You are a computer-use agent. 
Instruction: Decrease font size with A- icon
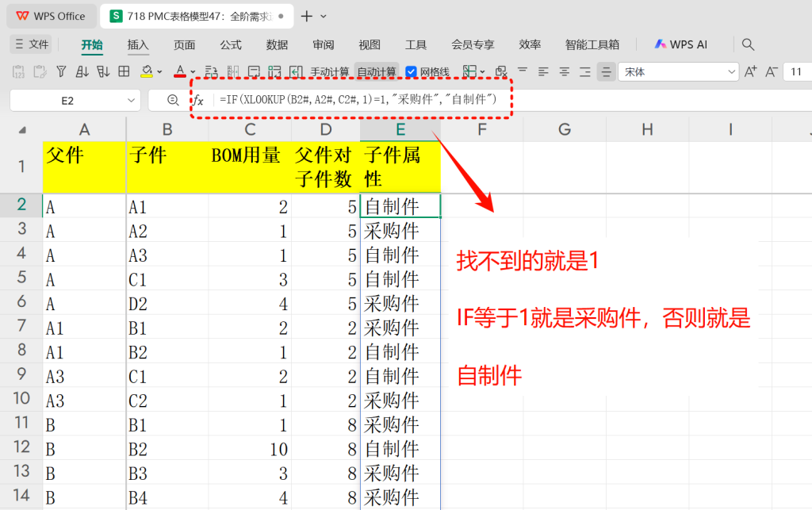(x=772, y=71)
